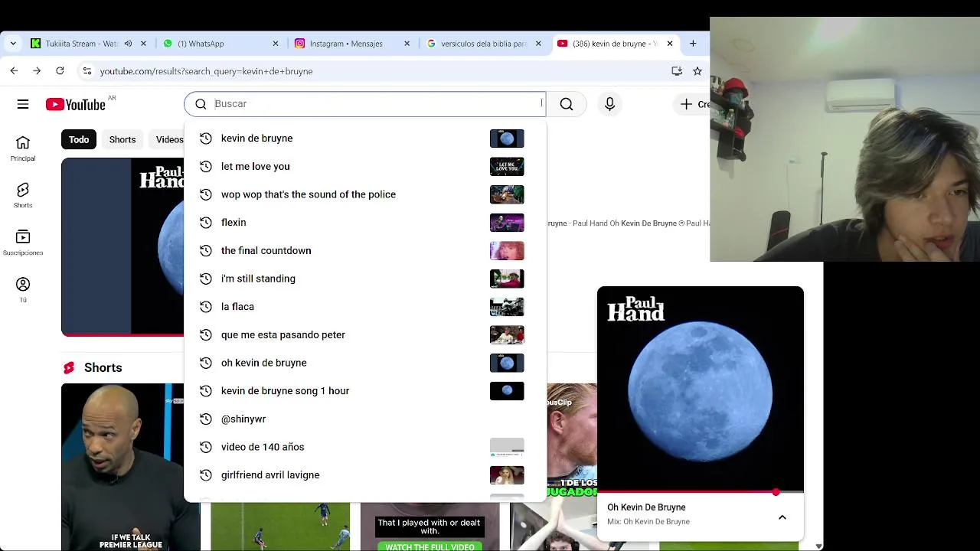Select the Todo filter chip
Screen dimensions: 980x551
(x=79, y=139)
